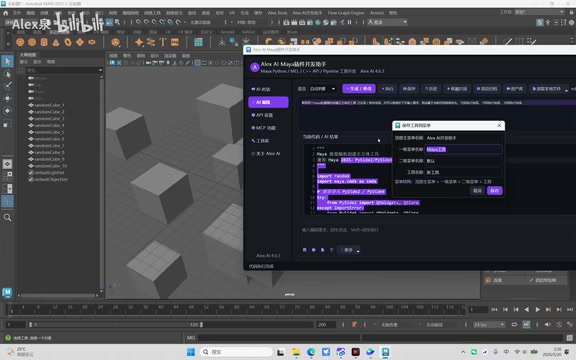Screen dimensions: 576x360
Task: Click the time slider at frame 60
Action: point(236,309)
